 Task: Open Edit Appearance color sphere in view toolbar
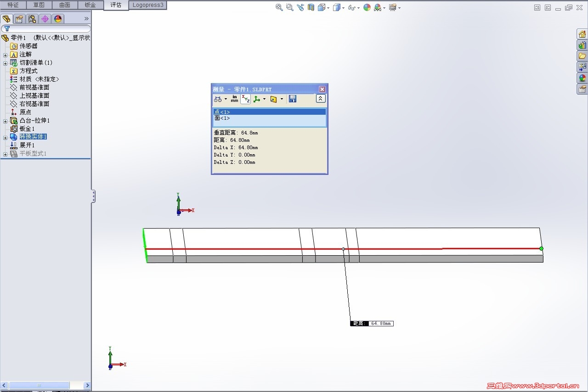(x=367, y=7)
